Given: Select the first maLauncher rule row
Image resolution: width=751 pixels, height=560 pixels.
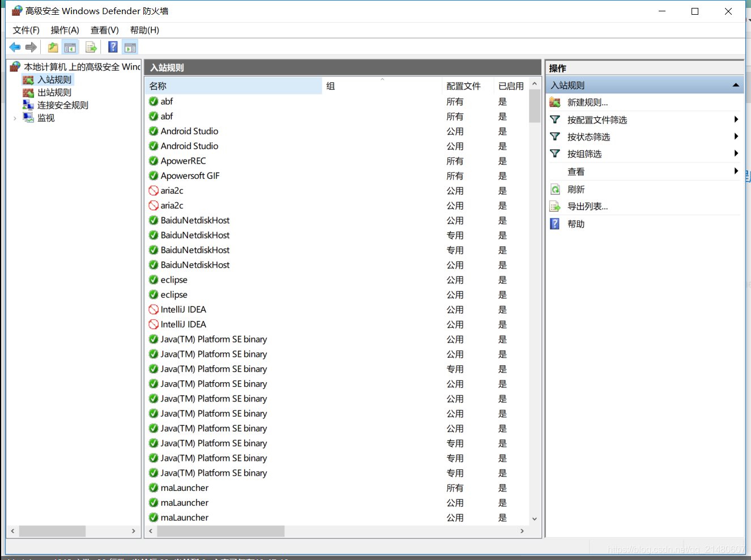Looking at the screenshot, I should (x=337, y=488).
